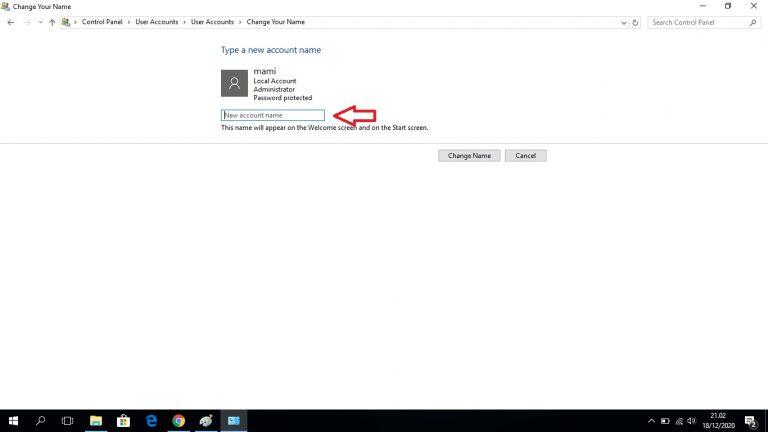Click into the New account name field
Screen dimensions: 768x432
273,115
